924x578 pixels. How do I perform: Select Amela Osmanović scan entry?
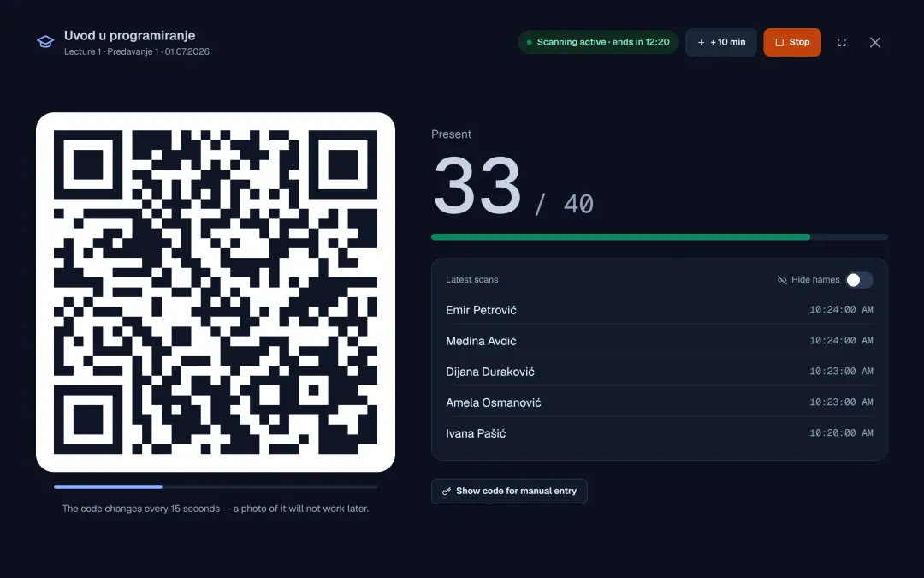tap(660, 402)
